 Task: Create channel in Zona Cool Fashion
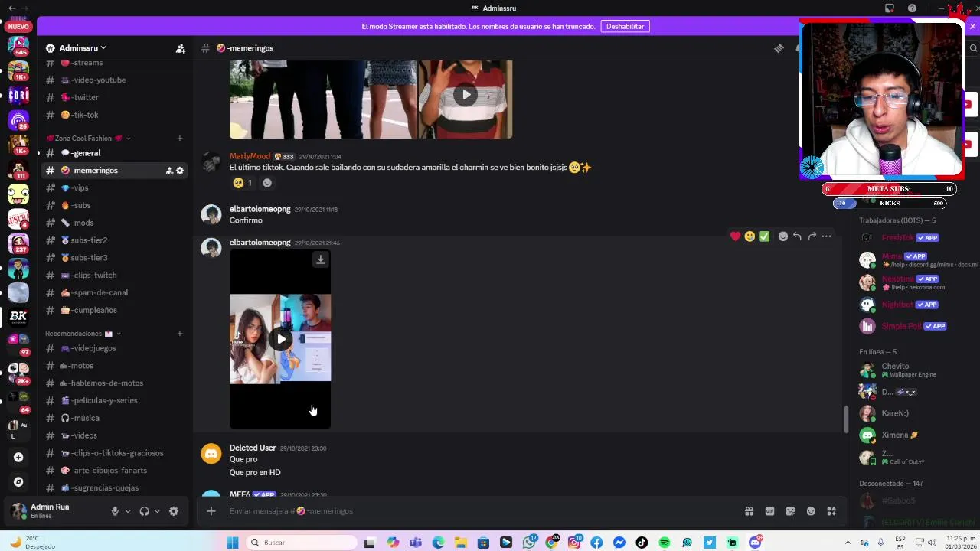180,139
